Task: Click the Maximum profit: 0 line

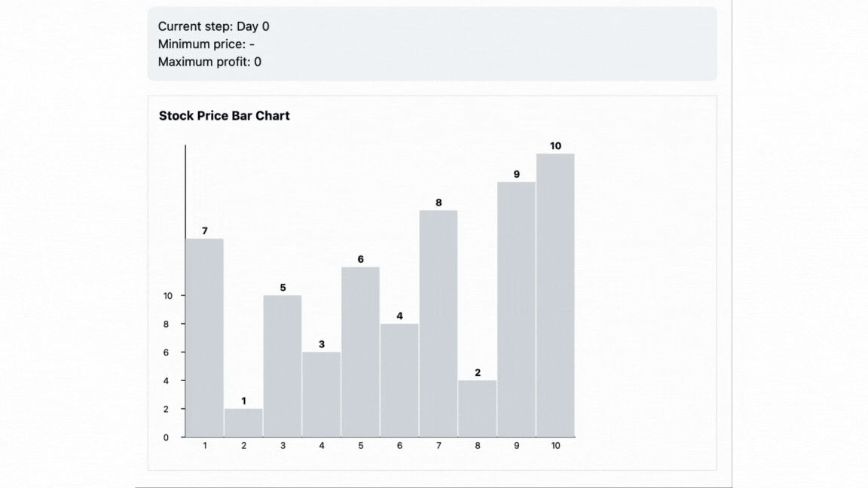Action: click(x=209, y=62)
